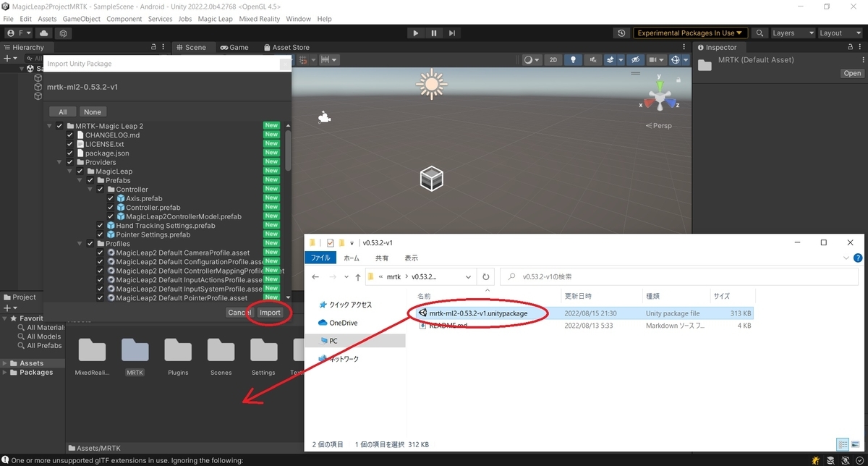Screen dimensions: 868x466
Task: Collapse the Providers folder
Action: (60, 162)
